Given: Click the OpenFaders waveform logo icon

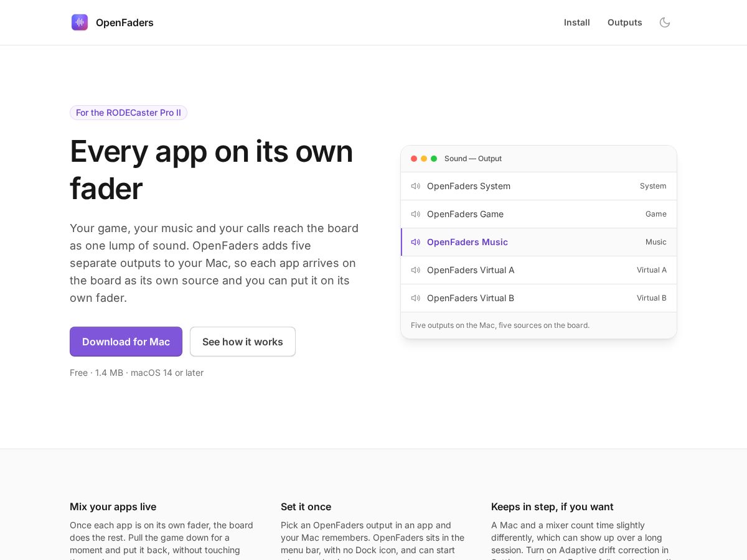Looking at the screenshot, I should (80, 22).
